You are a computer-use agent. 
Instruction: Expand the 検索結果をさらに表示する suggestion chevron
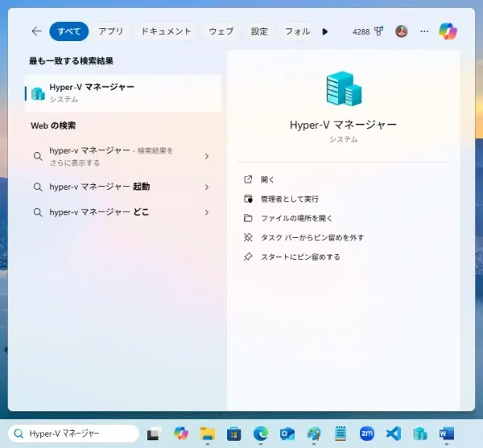click(207, 156)
